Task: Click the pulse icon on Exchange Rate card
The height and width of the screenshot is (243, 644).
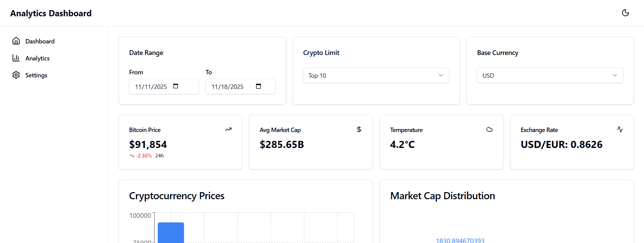Action: [620, 129]
